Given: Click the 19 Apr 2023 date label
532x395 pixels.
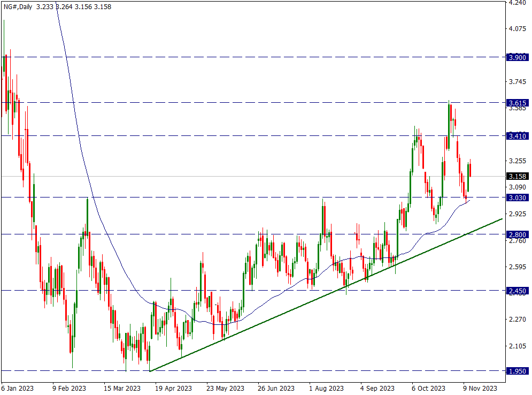Looking at the screenshot, I should (173, 388).
